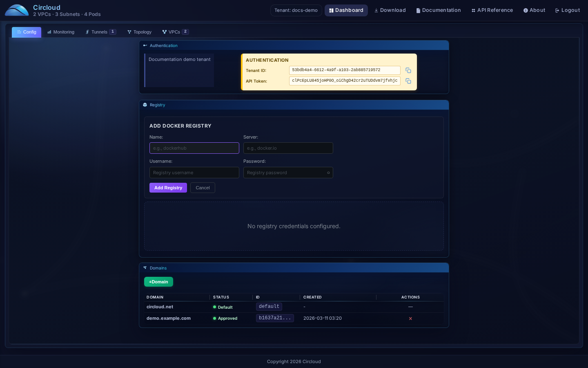The height and width of the screenshot is (368, 588).
Task: Copy the Tenant ID value
Action: point(408,70)
